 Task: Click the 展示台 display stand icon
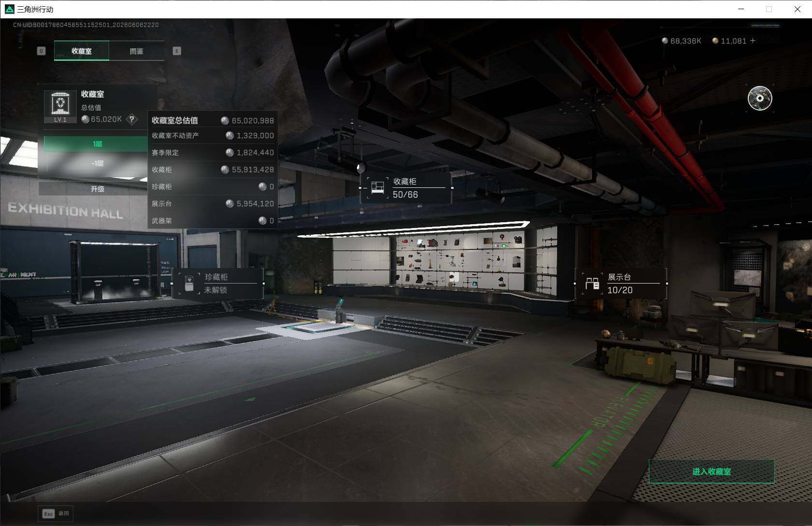(x=592, y=284)
